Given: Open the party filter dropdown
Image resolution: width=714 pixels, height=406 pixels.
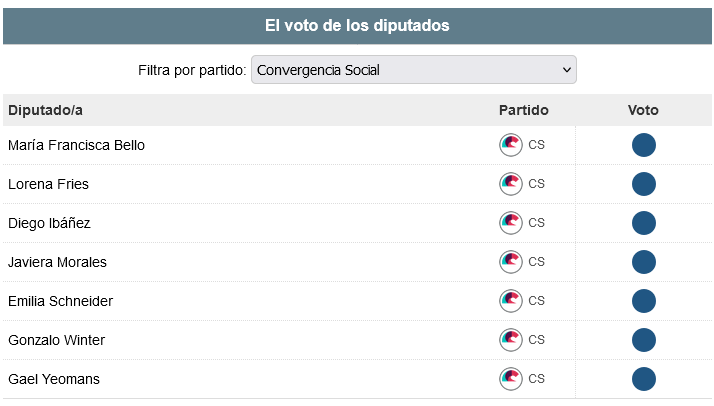Looking at the screenshot, I should point(413,70).
